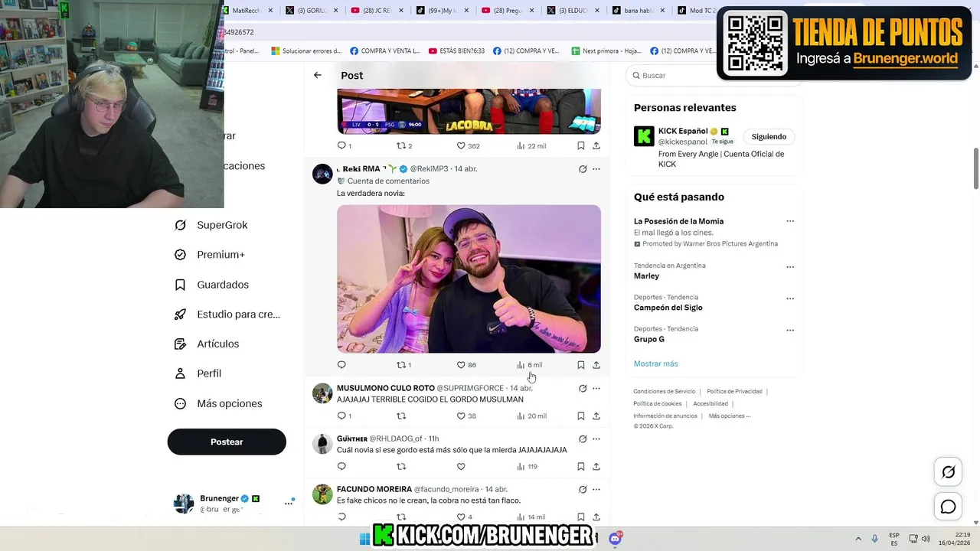The image size is (980, 551).
Task: Open Premium+ in the sidebar
Action: pos(210,255)
